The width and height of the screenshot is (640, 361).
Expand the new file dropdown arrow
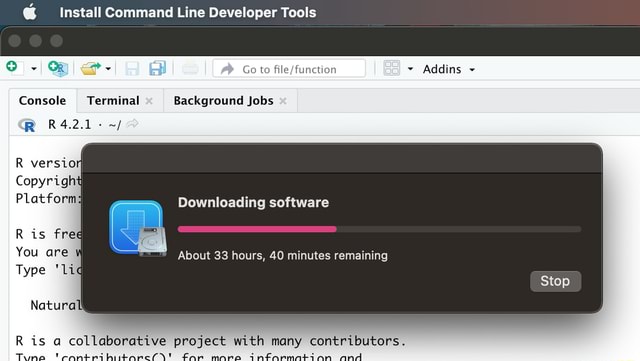pyautogui.click(x=34, y=69)
